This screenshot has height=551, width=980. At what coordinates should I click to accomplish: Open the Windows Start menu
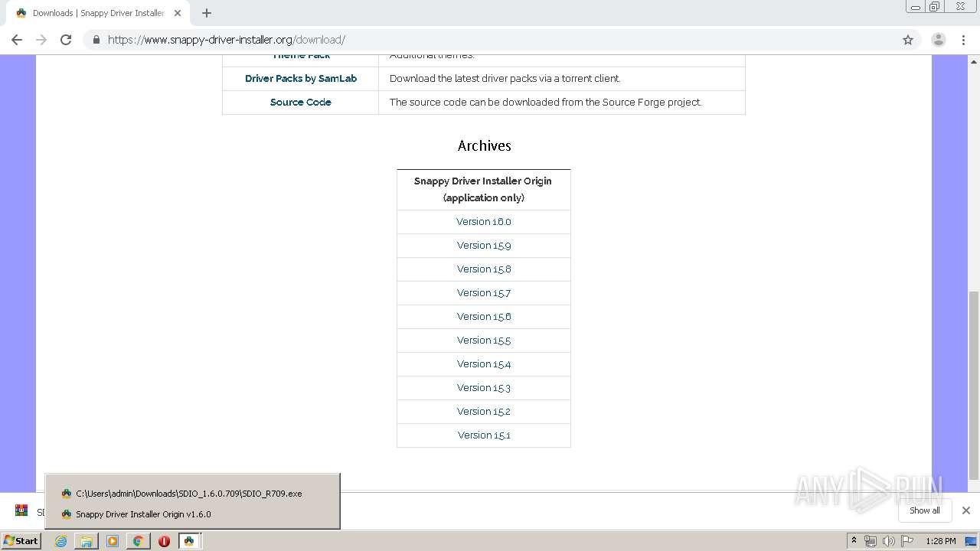tap(21, 540)
